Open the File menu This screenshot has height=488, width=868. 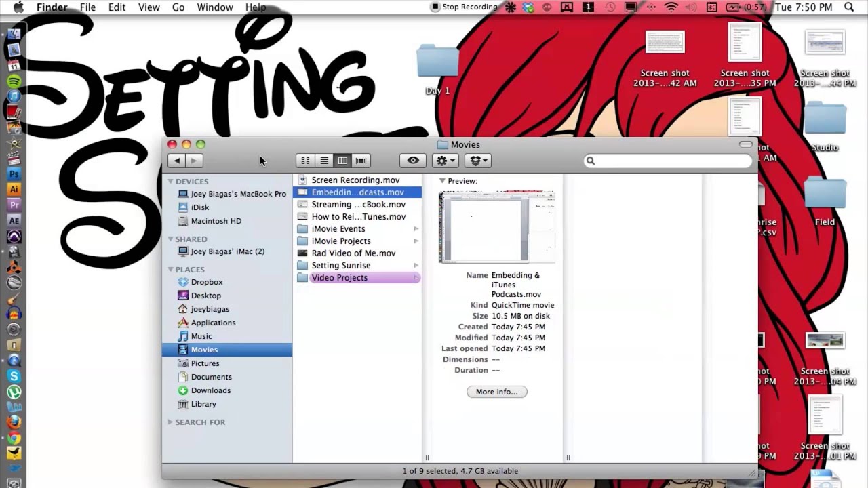pyautogui.click(x=87, y=7)
